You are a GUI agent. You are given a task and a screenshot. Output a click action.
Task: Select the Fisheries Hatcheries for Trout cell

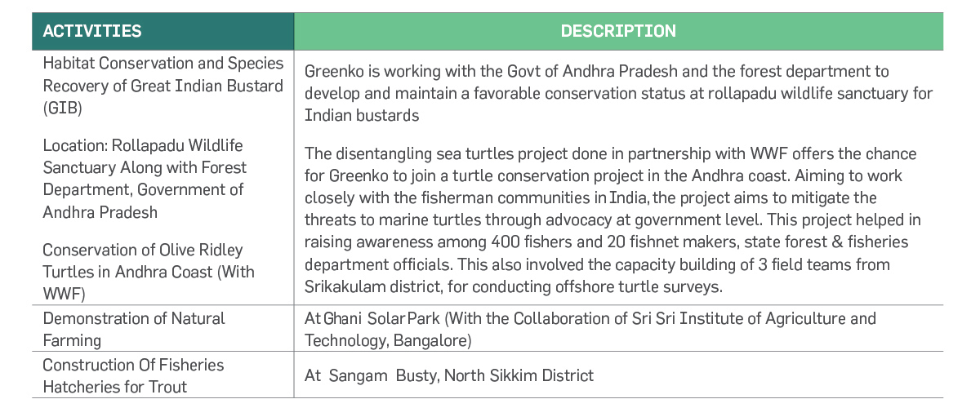click(133, 375)
